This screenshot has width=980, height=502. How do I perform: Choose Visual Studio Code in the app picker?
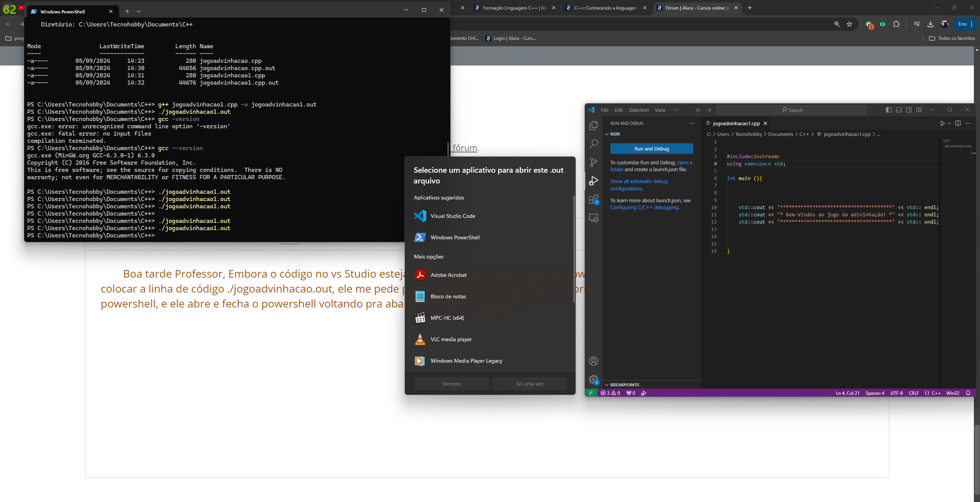click(490, 216)
